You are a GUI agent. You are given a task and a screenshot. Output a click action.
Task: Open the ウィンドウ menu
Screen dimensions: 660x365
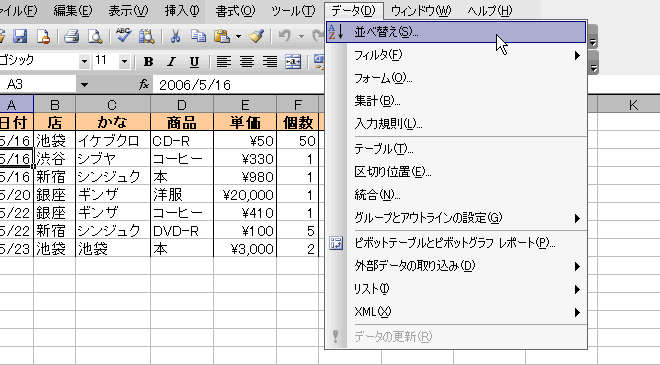[x=420, y=11]
